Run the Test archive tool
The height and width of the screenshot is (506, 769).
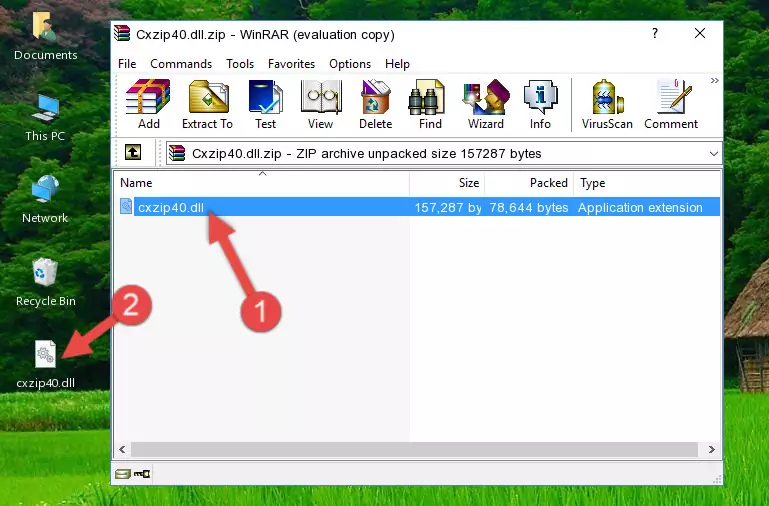[265, 104]
